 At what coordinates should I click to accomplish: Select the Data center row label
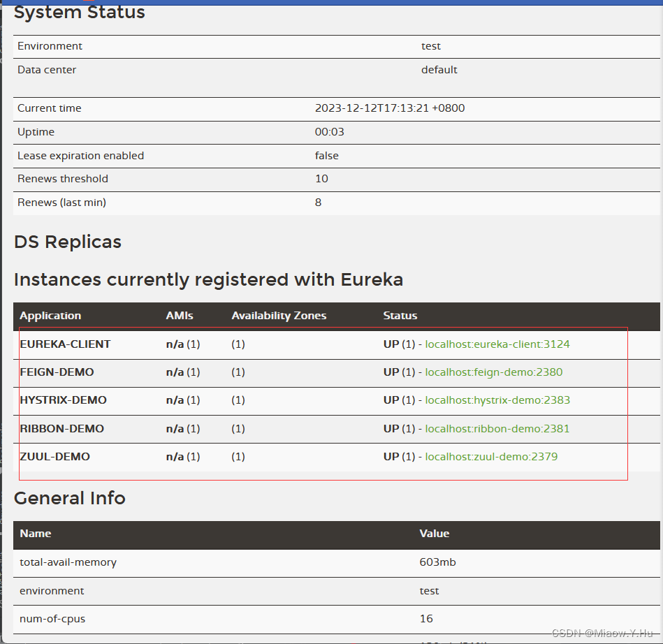coord(47,70)
